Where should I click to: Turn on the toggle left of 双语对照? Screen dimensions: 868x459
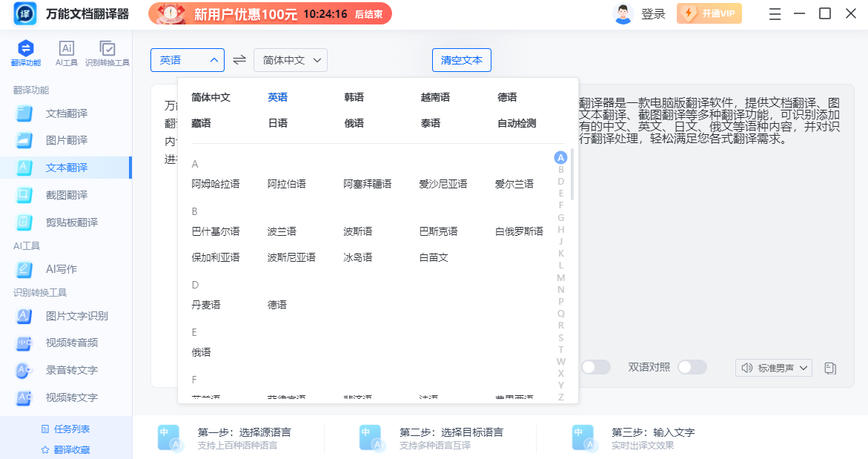point(596,367)
